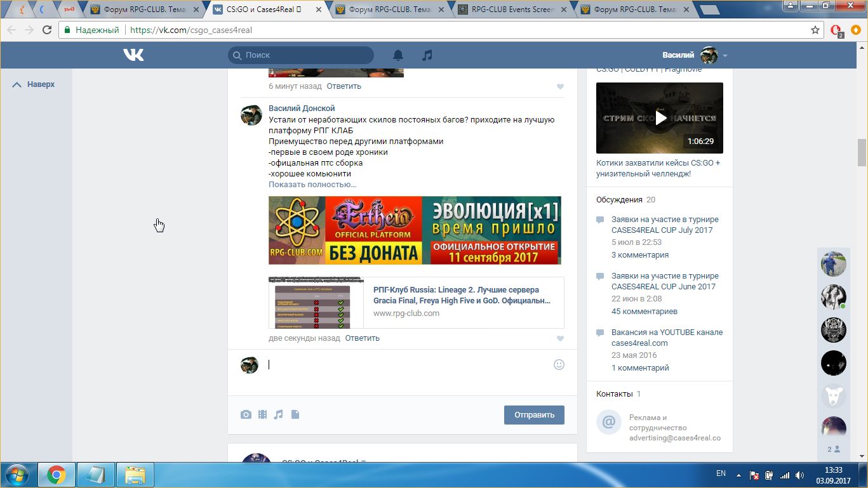Image resolution: width=868 pixels, height=488 pixels.
Task: Open Василий Донской's comment avatar
Action: (x=251, y=115)
